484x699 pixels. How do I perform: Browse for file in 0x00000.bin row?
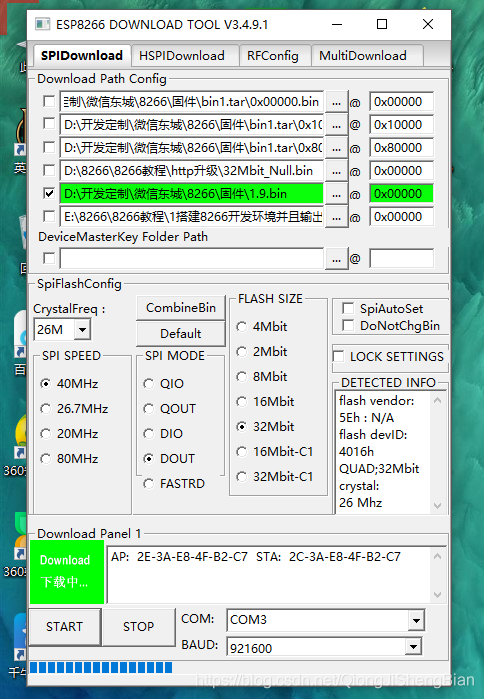pyautogui.click(x=336, y=102)
